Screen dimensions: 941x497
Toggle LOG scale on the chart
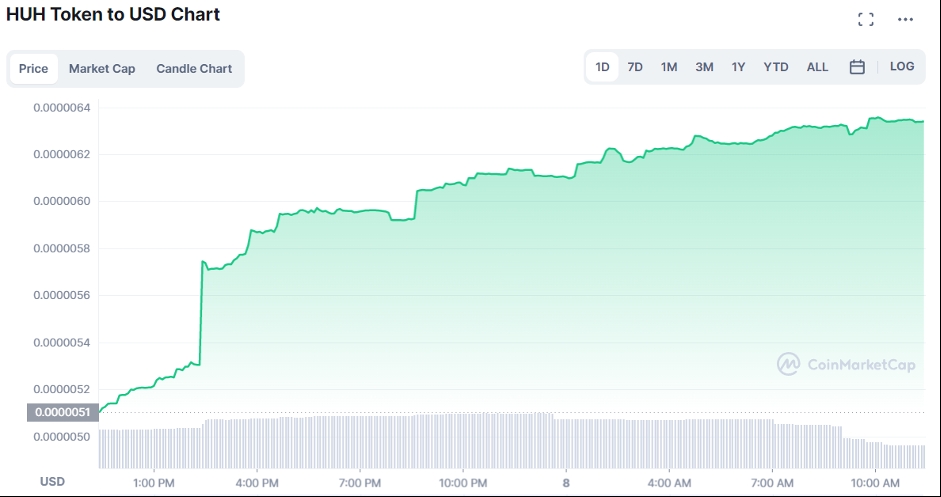point(902,67)
